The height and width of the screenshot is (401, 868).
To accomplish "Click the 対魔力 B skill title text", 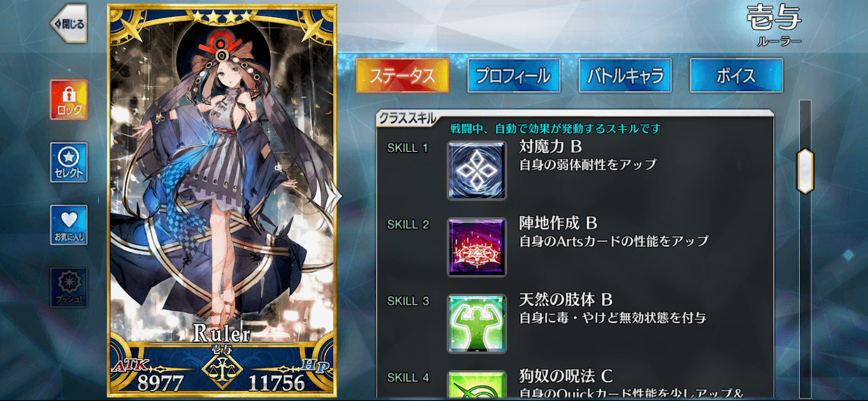I will (551, 146).
